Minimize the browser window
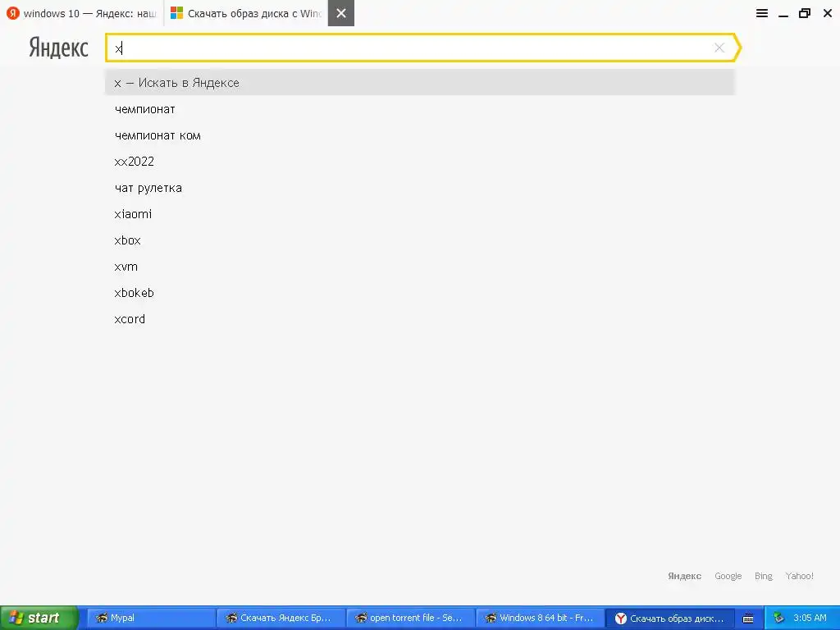Screen dimensions: 840x630 [783, 15]
